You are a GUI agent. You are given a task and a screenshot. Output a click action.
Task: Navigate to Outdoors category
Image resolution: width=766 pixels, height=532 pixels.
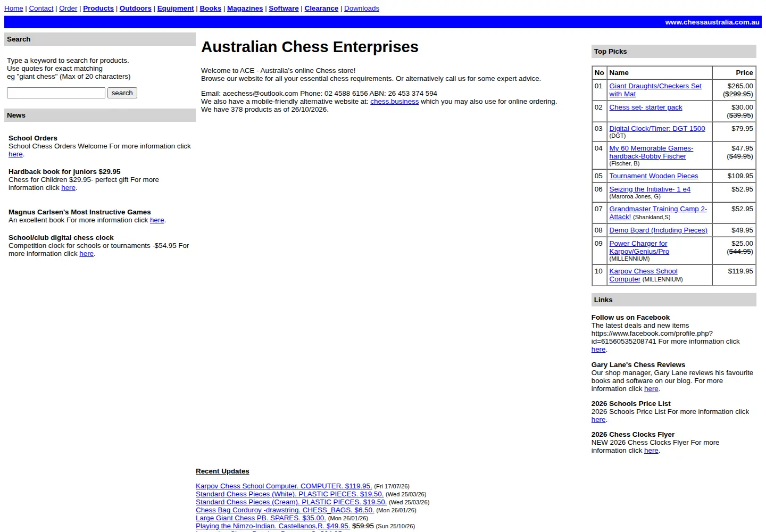136,9
